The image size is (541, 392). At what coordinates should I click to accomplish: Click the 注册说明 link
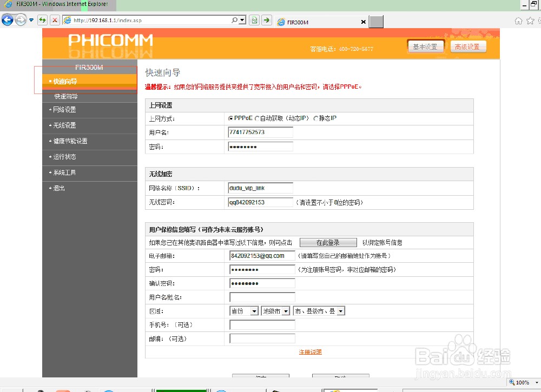(x=309, y=351)
